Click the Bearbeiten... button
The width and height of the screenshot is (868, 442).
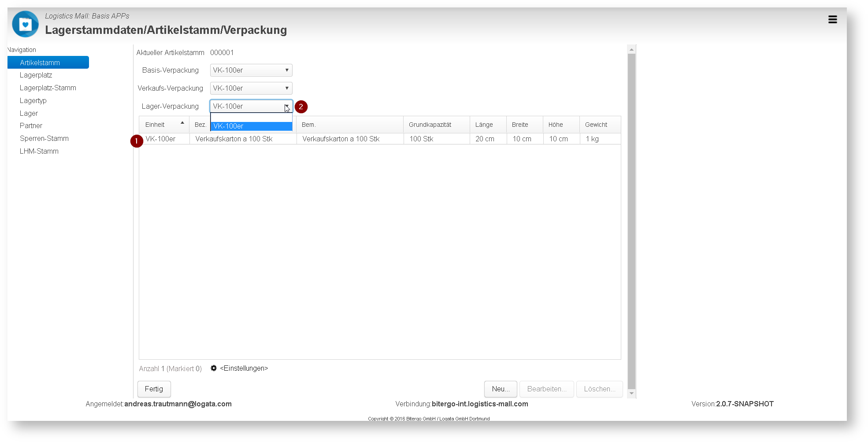(547, 389)
